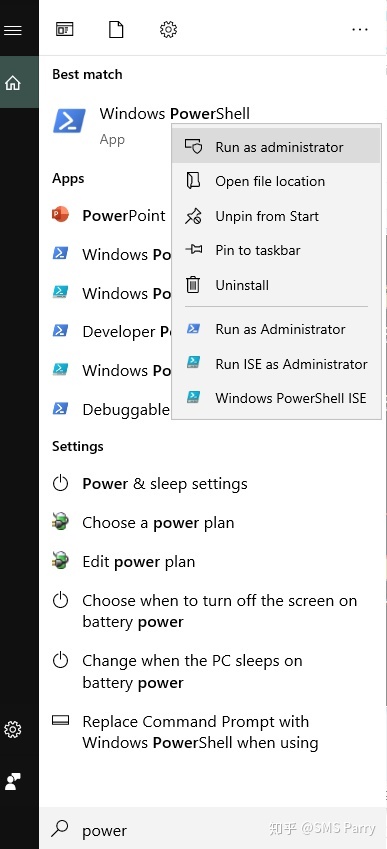Click the folder icon beside Open file location
The height and width of the screenshot is (849, 387).
click(x=193, y=181)
